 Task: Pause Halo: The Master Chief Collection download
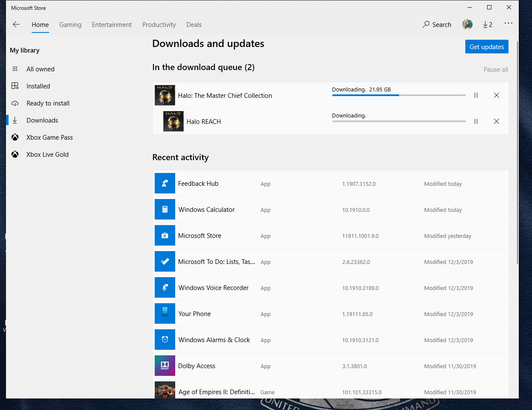tap(476, 95)
